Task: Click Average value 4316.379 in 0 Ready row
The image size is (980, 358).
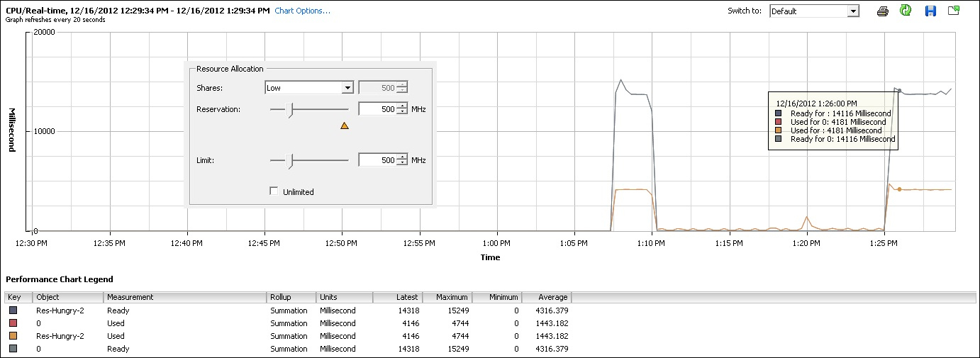Action: (552, 349)
